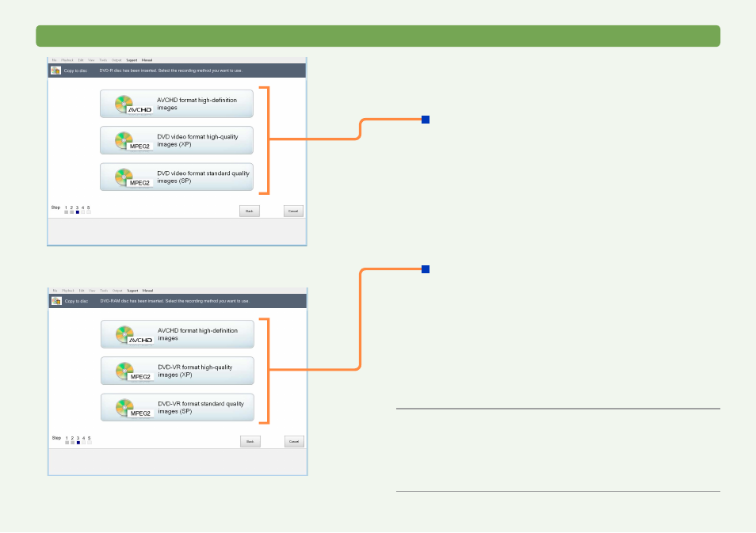Choose DVD video format high-quality images (XP)
This screenshot has height=533, width=756.
[177, 140]
